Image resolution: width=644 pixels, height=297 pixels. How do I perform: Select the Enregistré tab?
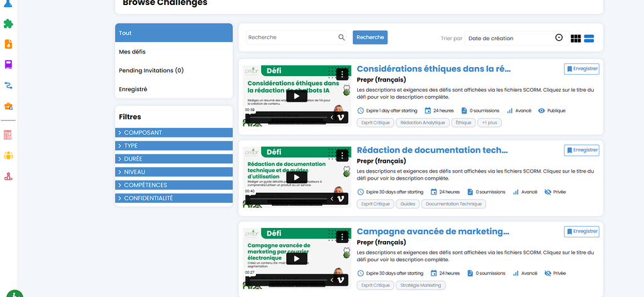pos(174,89)
